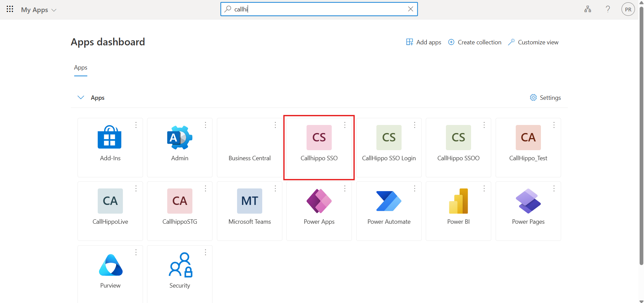Open more options for Add-Ins tile

pyautogui.click(x=136, y=125)
